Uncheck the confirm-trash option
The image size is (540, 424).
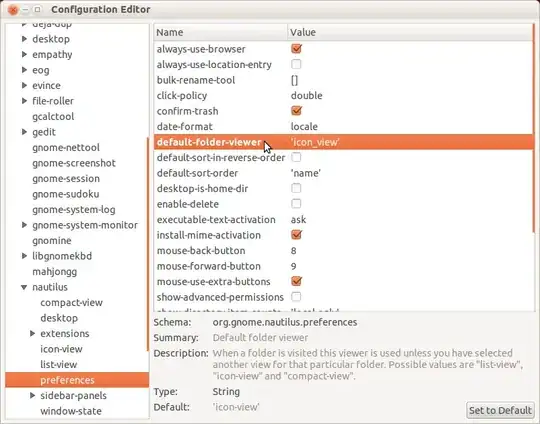(x=296, y=111)
